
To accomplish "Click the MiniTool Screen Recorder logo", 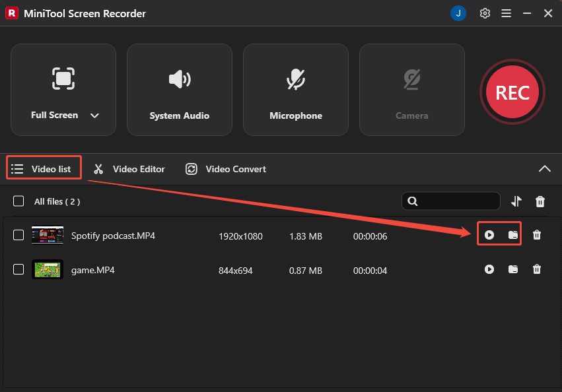I will point(12,14).
